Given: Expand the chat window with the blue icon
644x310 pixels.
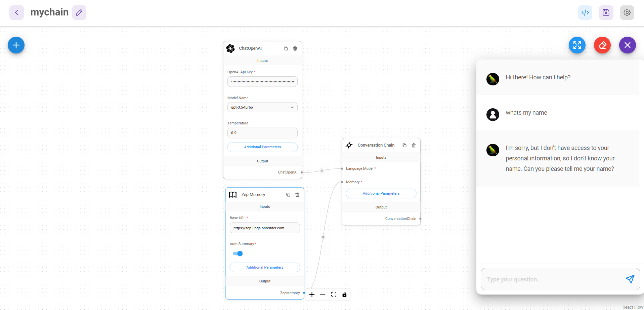Looking at the screenshot, I should (x=577, y=45).
